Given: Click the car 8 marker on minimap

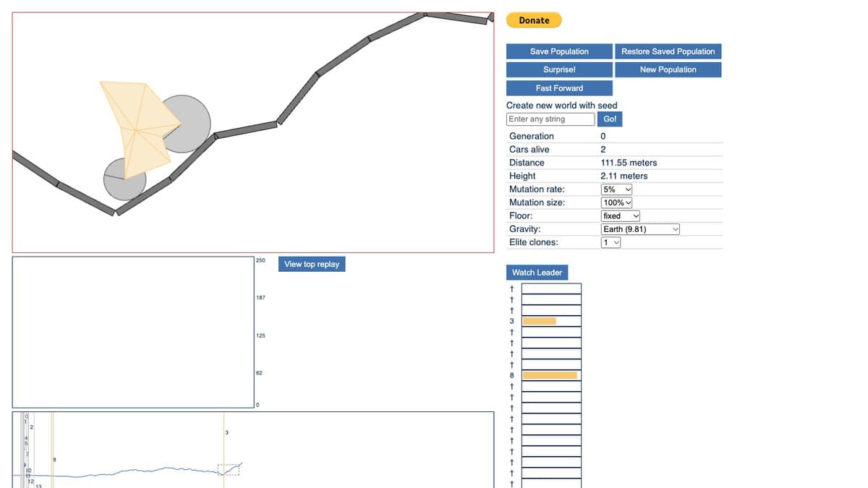Looking at the screenshot, I should point(52,448).
